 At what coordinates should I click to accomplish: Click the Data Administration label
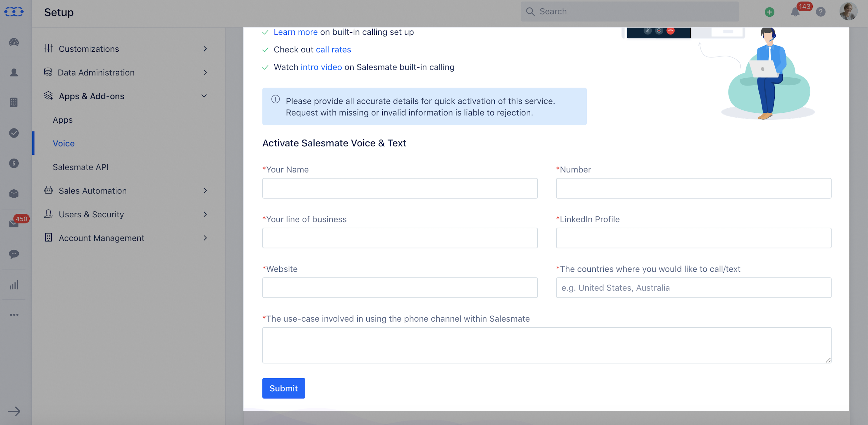click(96, 73)
